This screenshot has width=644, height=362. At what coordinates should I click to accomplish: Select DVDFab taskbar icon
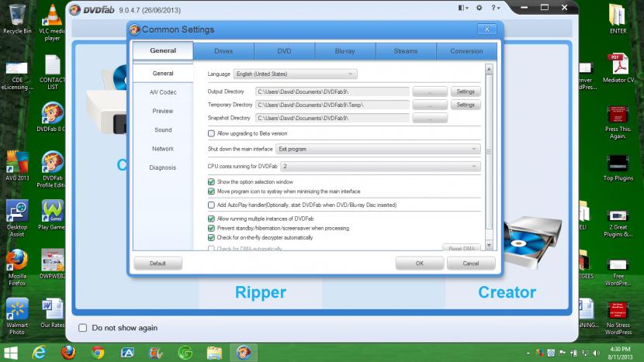243,353
